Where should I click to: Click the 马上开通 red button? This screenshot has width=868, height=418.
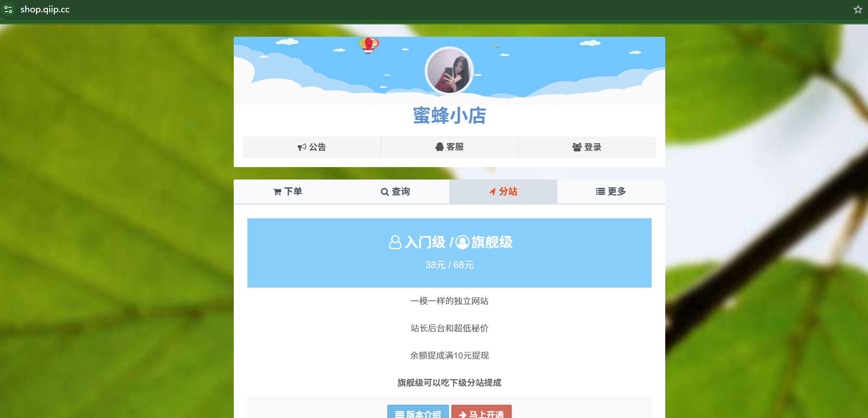[481, 412]
